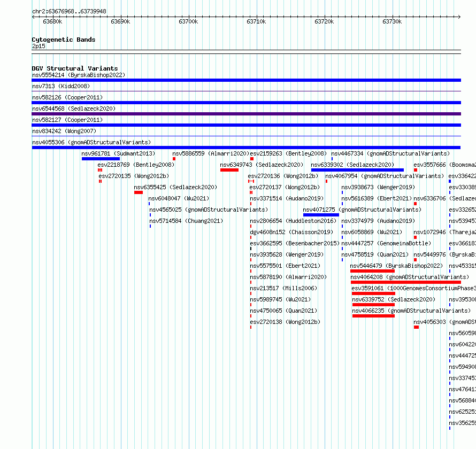
Task: Select nsv582126 (Cooper2011) variant label
Action: (67, 97)
